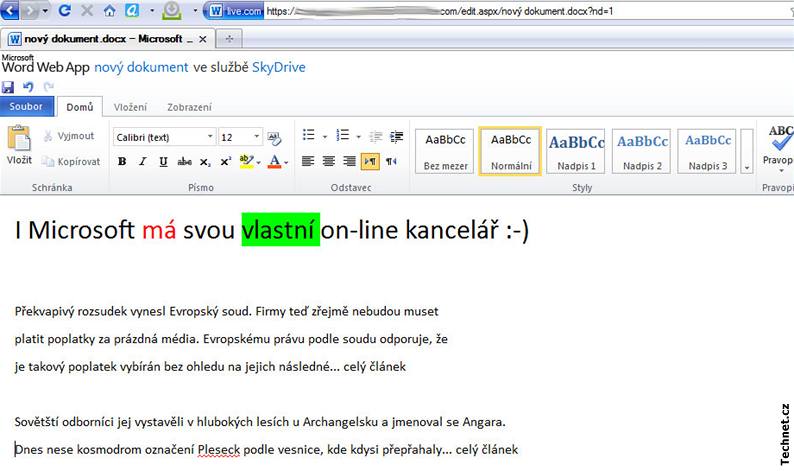The width and height of the screenshot is (794, 471).
Task: Select the nový dokument.docx browser tab
Action: click(x=108, y=39)
